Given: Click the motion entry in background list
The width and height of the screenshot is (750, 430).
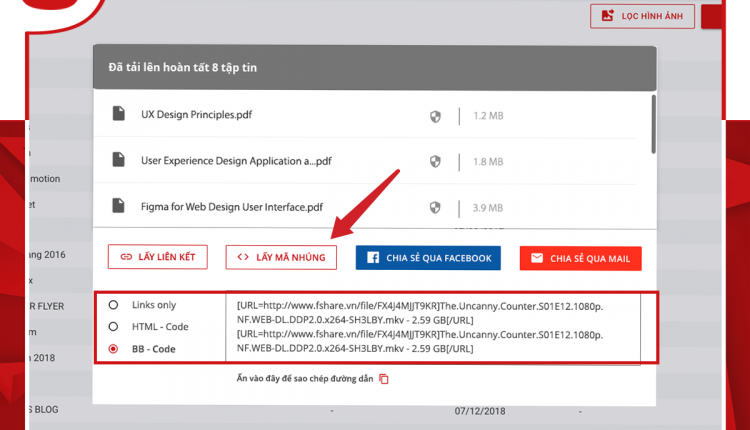Looking at the screenshot, I should click(45, 178).
